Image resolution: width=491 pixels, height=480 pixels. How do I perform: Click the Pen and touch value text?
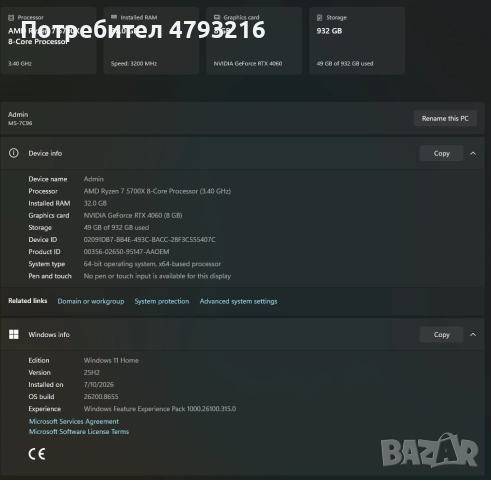(x=157, y=276)
